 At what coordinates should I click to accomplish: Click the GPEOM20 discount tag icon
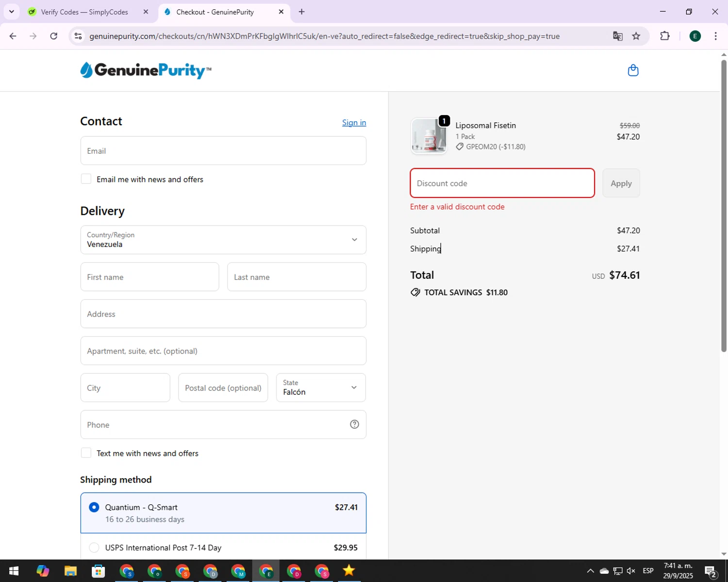point(460,146)
